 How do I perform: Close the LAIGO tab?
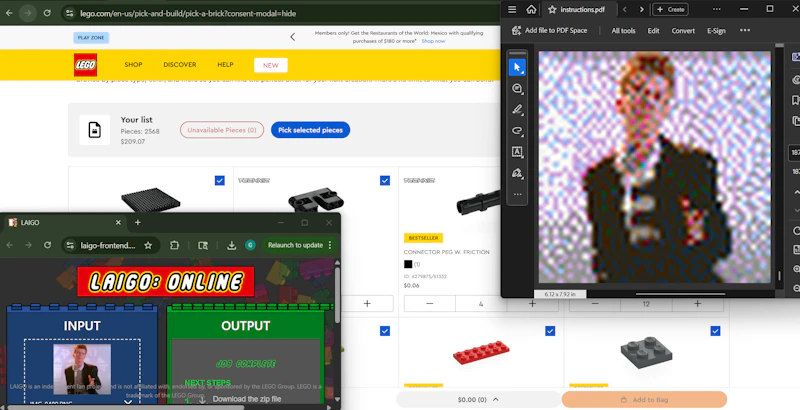click(x=118, y=222)
